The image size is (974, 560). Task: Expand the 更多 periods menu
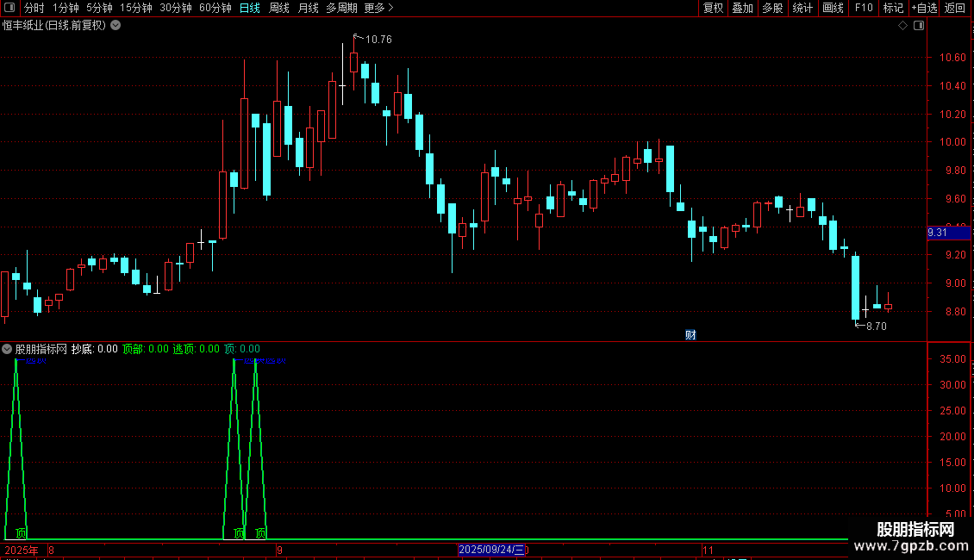click(x=379, y=8)
